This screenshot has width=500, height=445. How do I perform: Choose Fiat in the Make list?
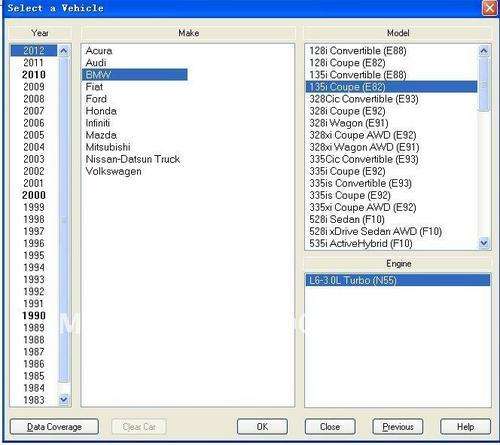pos(94,87)
